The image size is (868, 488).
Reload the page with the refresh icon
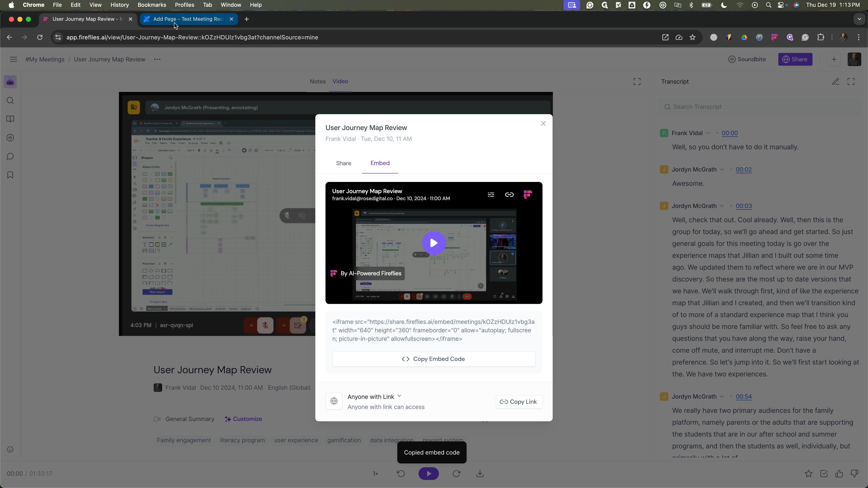(x=40, y=37)
